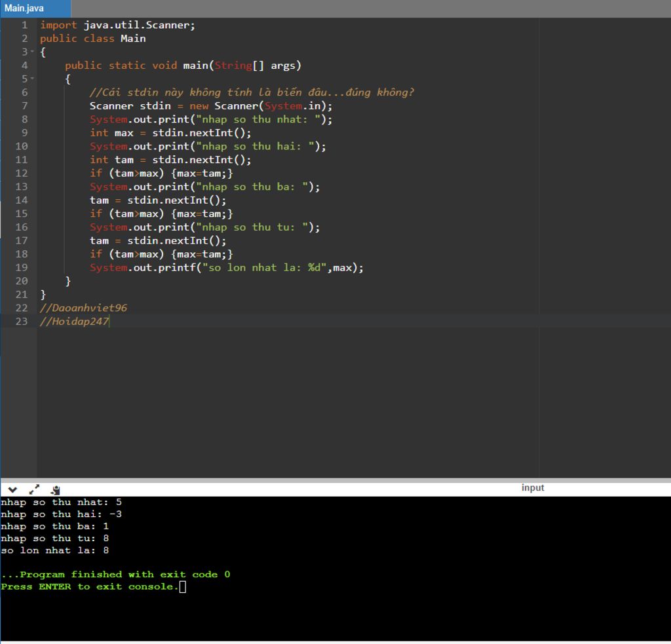Click line number 19 in the gutter
The width and height of the screenshot is (671, 644).
click(22, 267)
